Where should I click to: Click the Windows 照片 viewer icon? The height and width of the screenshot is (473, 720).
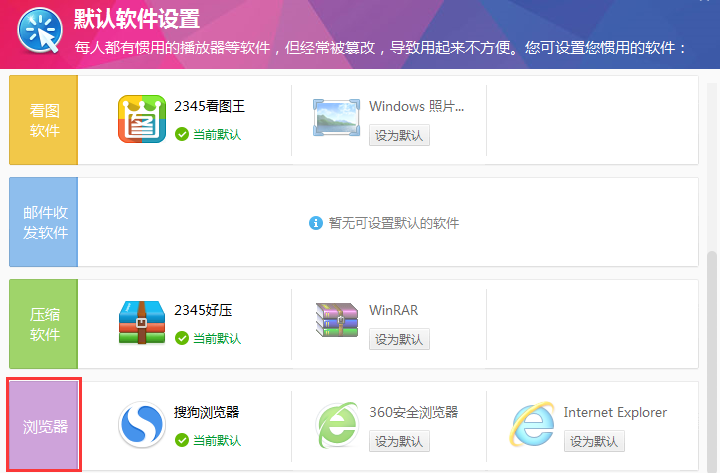click(x=336, y=117)
